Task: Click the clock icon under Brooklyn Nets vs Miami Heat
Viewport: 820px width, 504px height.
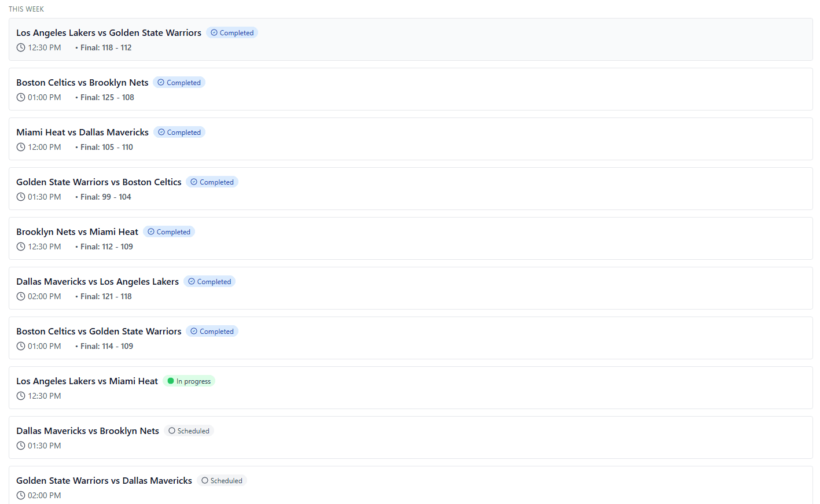Action: point(21,247)
